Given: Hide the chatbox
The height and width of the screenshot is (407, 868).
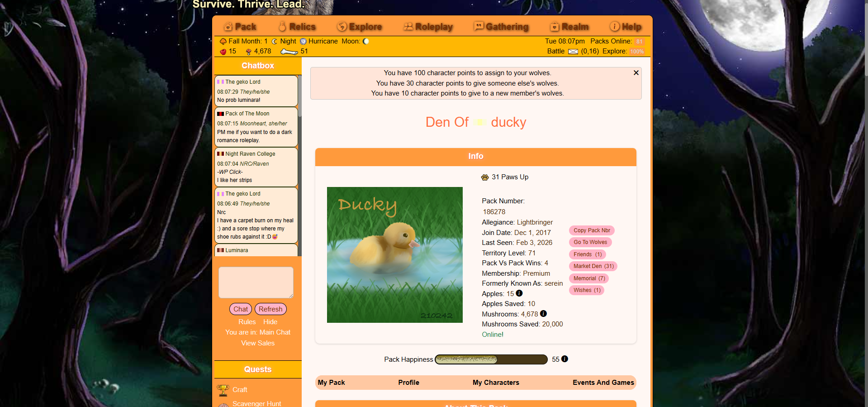Looking at the screenshot, I should point(270,322).
